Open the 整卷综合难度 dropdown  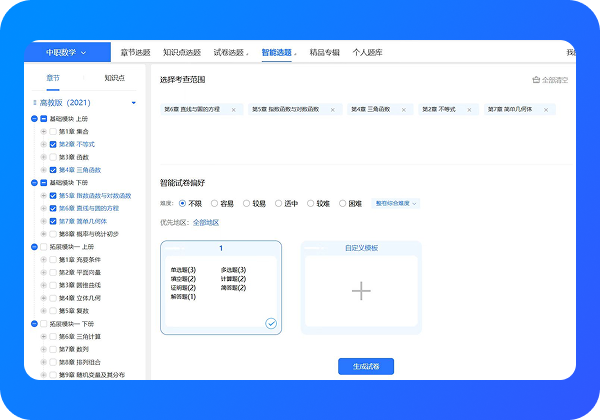(x=396, y=203)
